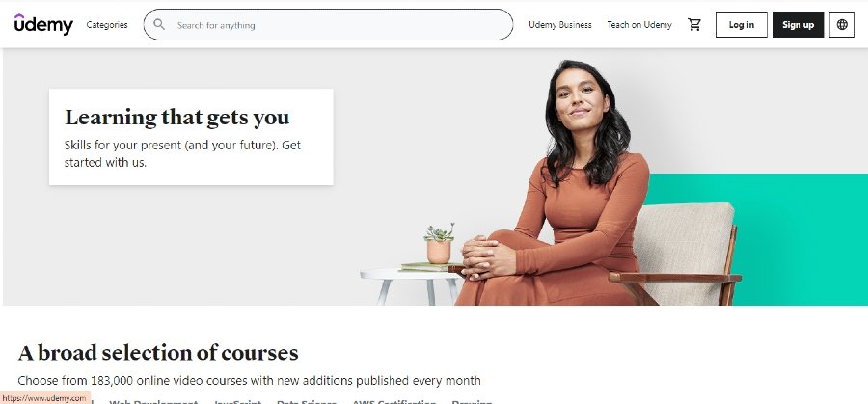Click the 'Skills for your present' hero text

point(182,153)
